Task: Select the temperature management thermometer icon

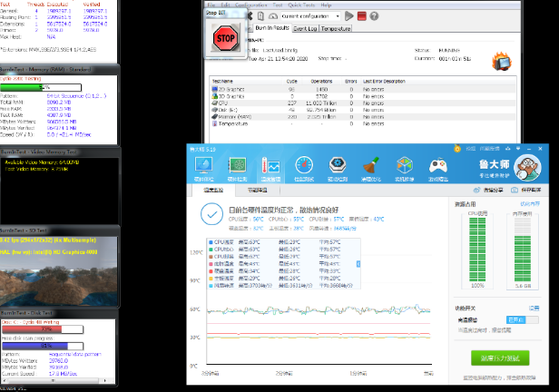Action: (270, 166)
